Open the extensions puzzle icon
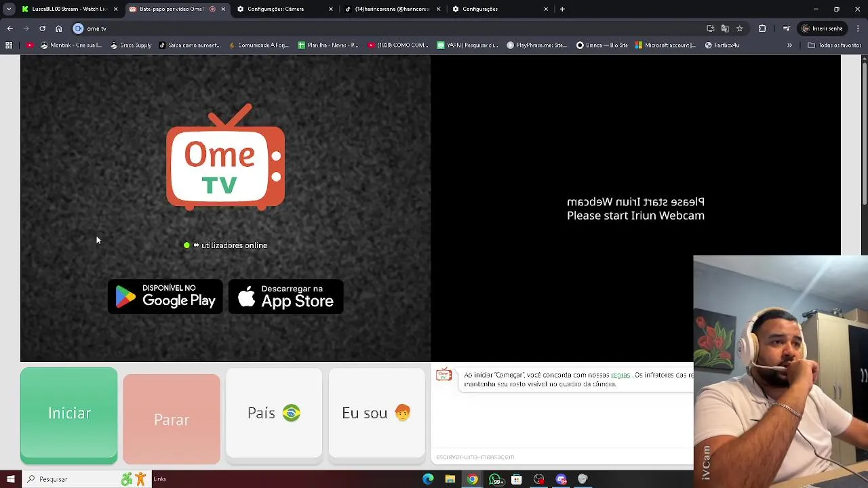868x488 pixels. 762,28
